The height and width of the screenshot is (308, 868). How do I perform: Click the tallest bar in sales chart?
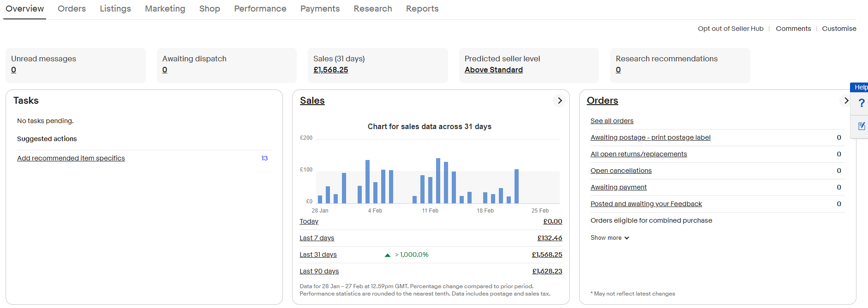(438, 181)
